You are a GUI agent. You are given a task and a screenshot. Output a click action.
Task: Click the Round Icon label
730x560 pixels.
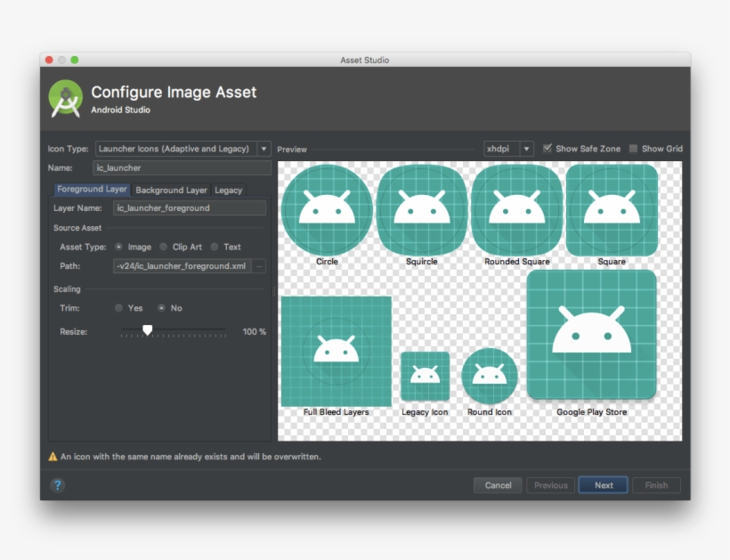(x=490, y=412)
